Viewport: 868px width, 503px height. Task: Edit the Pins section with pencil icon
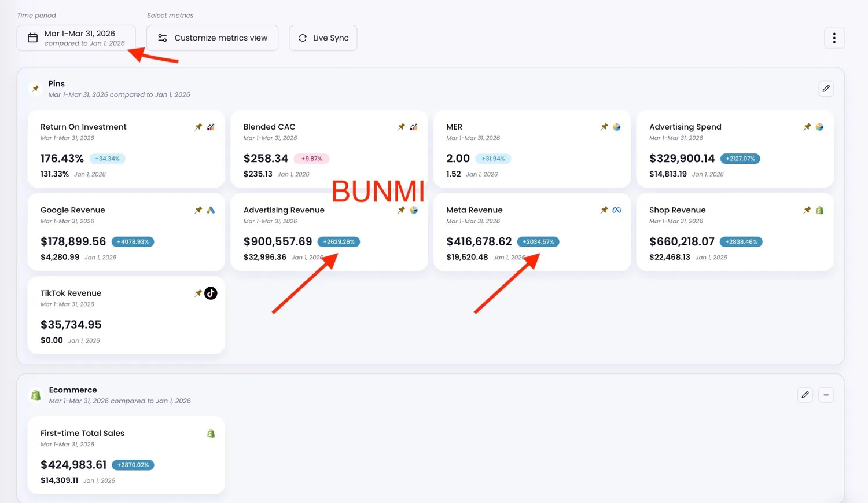826,89
